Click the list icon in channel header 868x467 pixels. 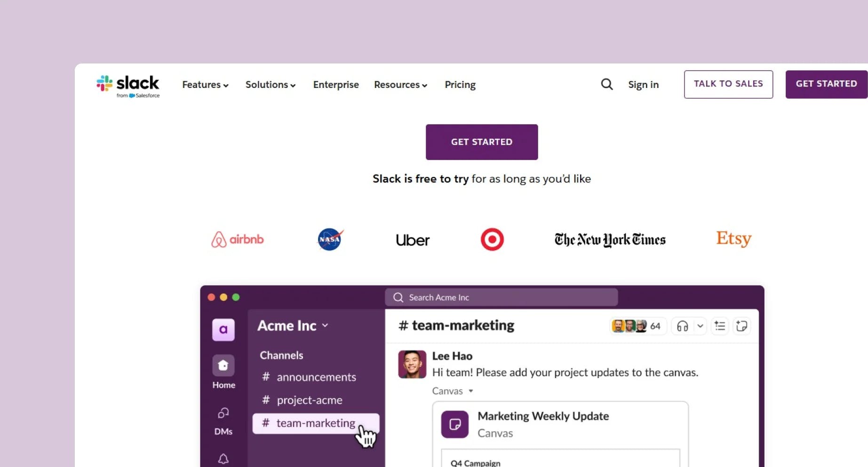(x=720, y=326)
